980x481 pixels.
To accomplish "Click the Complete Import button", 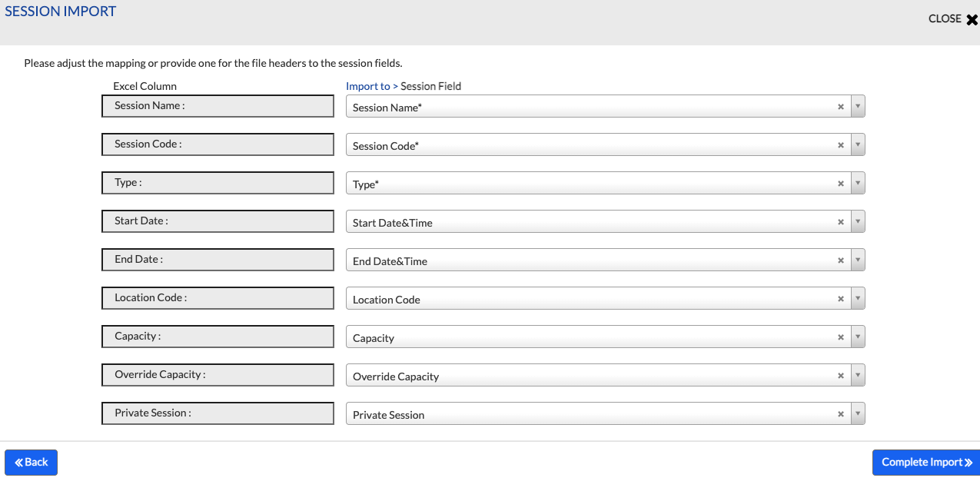I will tap(925, 463).
